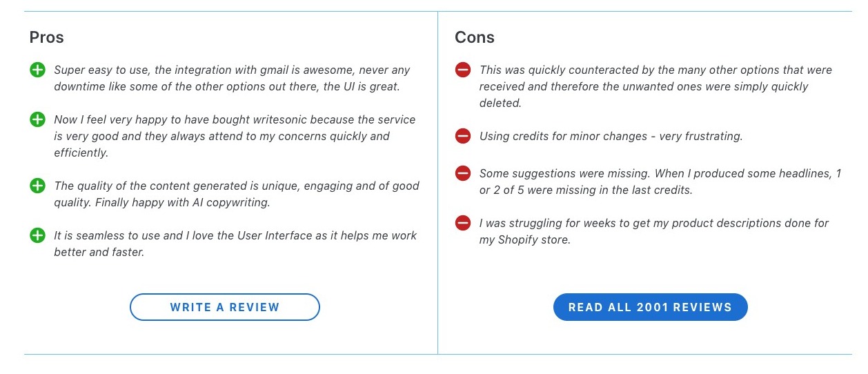The width and height of the screenshot is (868, 374).
Task: Click the red minus icon next to the credits complaint
Action: 463,136
